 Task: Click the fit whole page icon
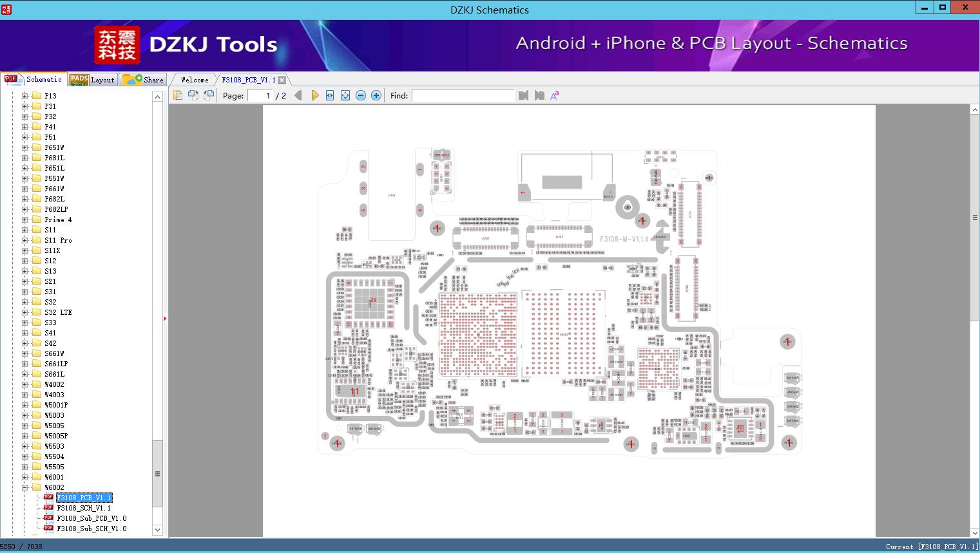(345, 95)
